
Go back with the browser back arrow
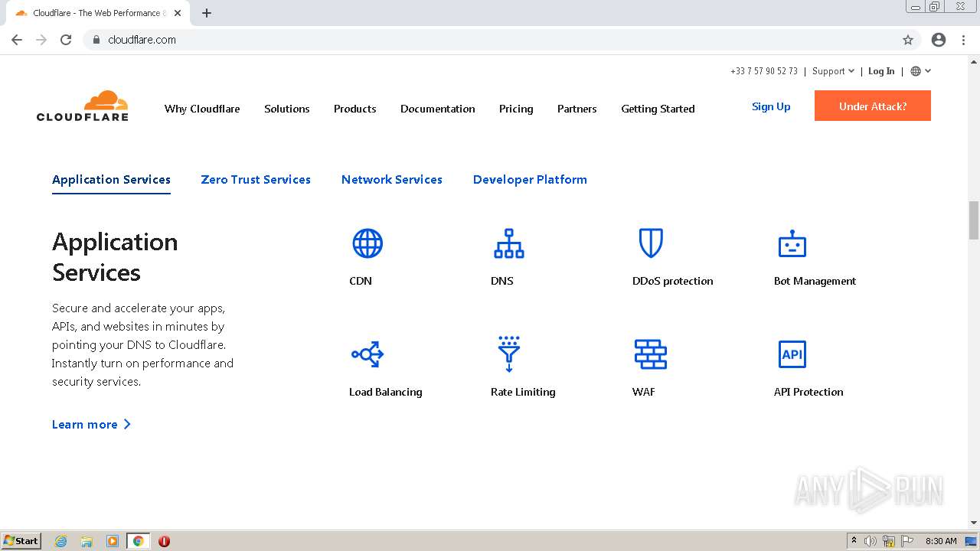17,40
